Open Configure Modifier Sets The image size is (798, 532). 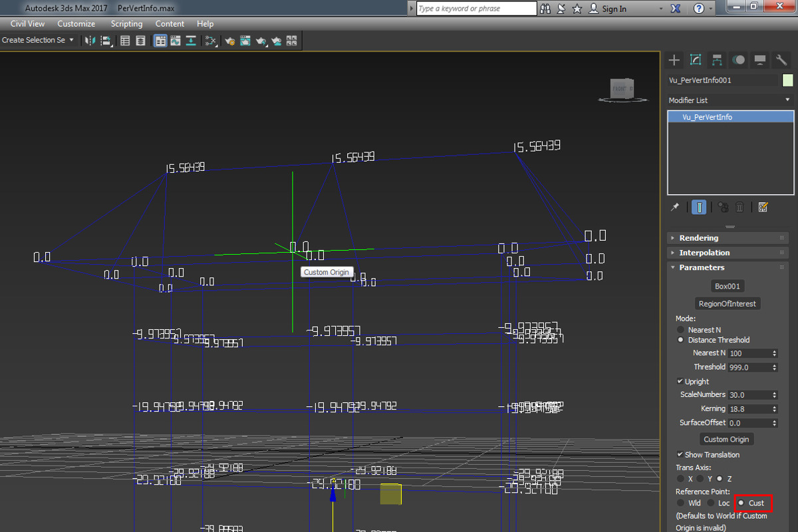tap(763, 207)
